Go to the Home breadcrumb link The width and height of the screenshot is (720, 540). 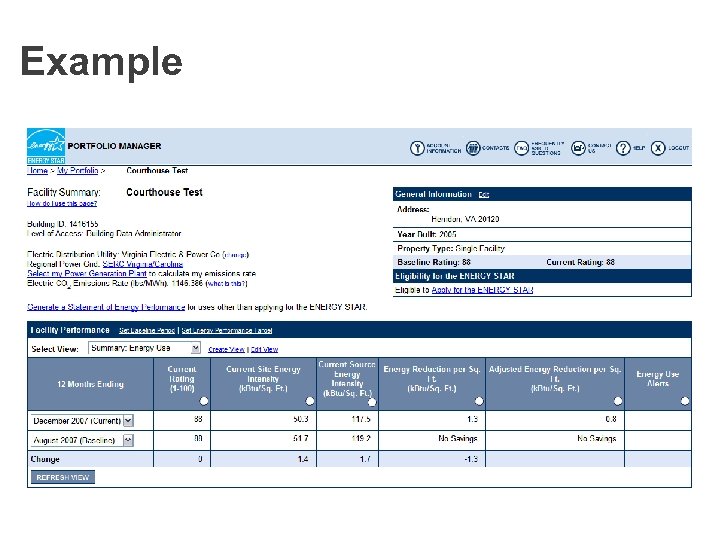coord(38,170)
